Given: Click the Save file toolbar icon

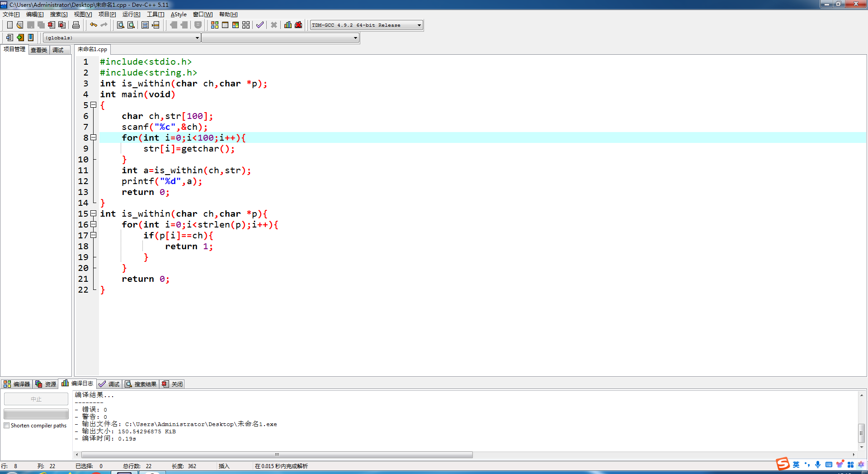Looking at the screenshot, I should click(x=31, y=25).
